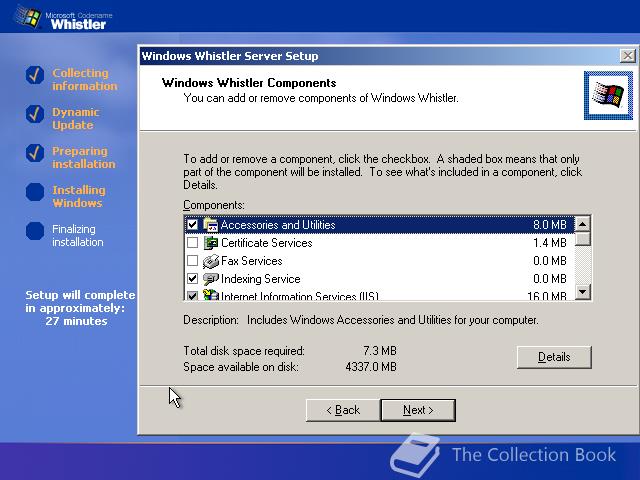The image size is (640, 480).
Task: Click the Accessories and Utilities component icon
Action: [211, 225]
